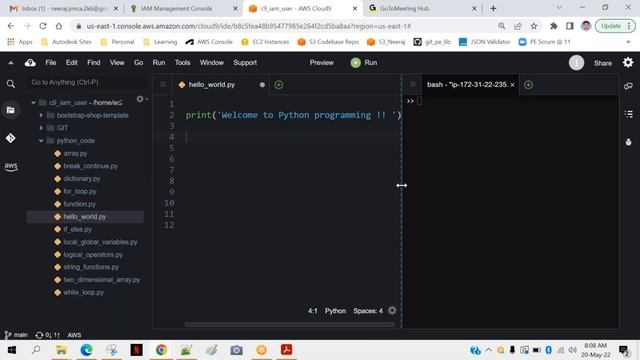
Task: Open the File menu
Action: [x=51, y=62]
